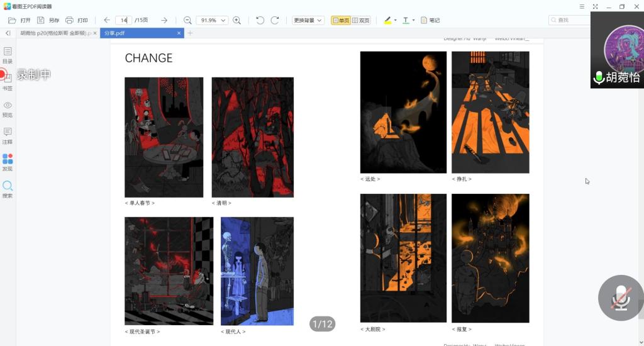Select the text underline tool
Image resolution: width=644 pixels, height=346 pixels.
(406, 20)
